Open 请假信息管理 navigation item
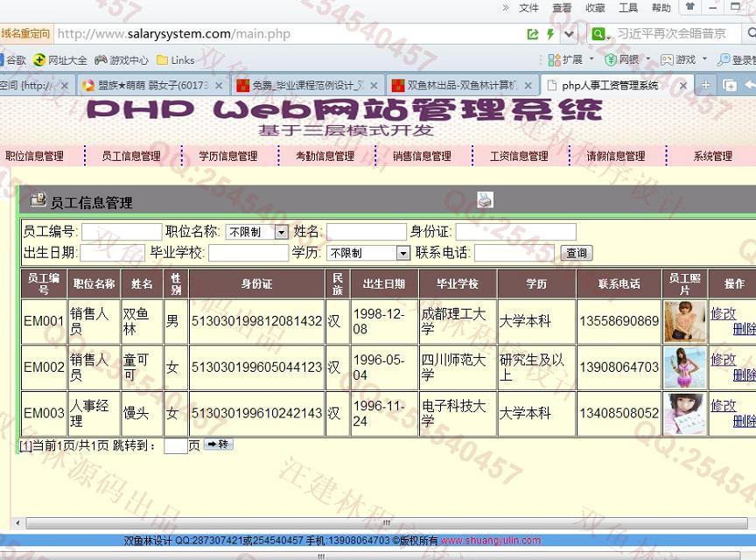 [616, 156]
